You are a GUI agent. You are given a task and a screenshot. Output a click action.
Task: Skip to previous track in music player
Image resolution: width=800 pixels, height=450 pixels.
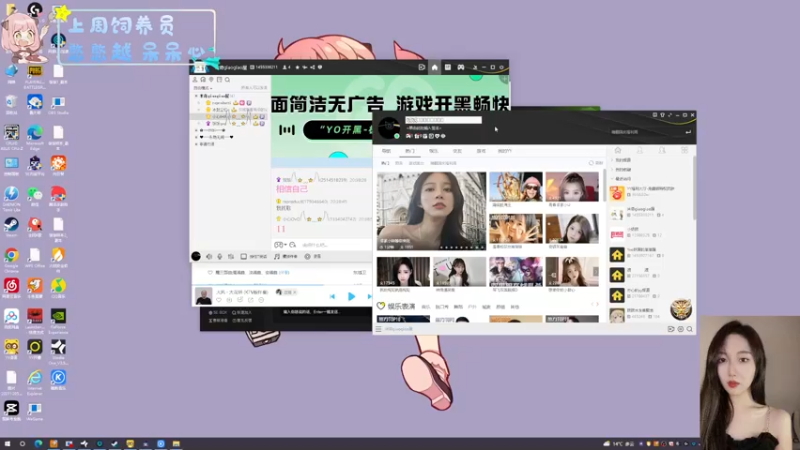[332, 296]
